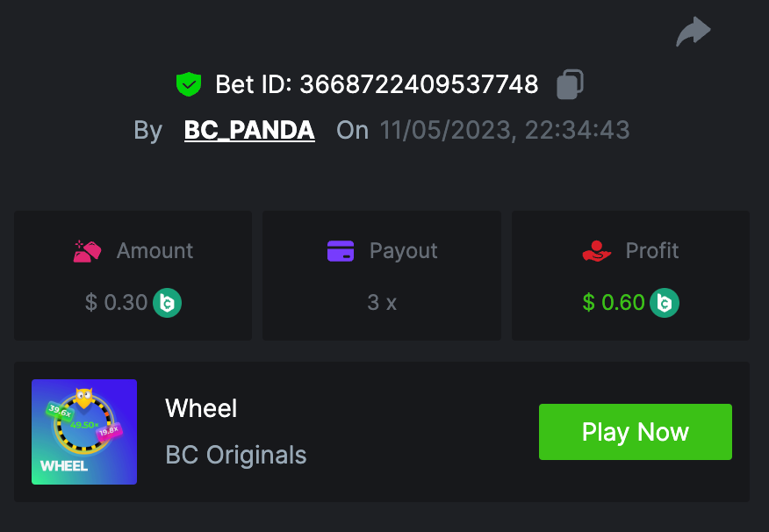This screenshot has width=769, height=532.
Task: Click the purple Payout card icon
Action: 340,251
